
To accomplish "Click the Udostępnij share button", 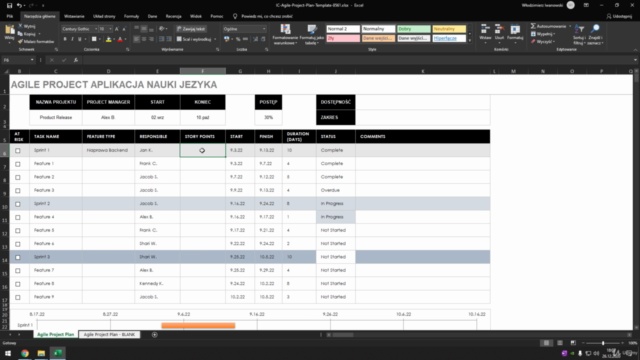I will click(x=619, y=16).
